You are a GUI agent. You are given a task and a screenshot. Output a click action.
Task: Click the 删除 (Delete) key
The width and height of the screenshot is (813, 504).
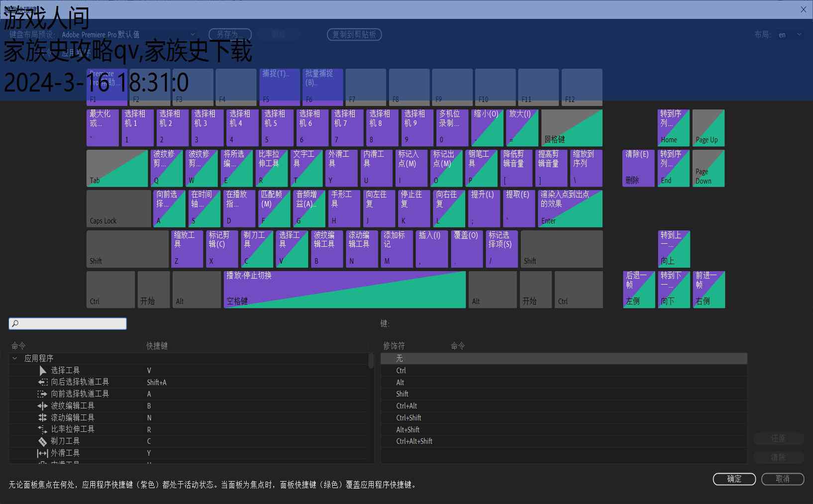(x=638, y=168)
